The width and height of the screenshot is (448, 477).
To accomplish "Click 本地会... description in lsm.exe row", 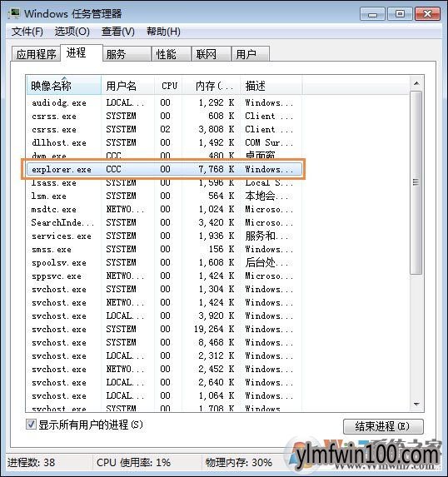I will [266, 196].
